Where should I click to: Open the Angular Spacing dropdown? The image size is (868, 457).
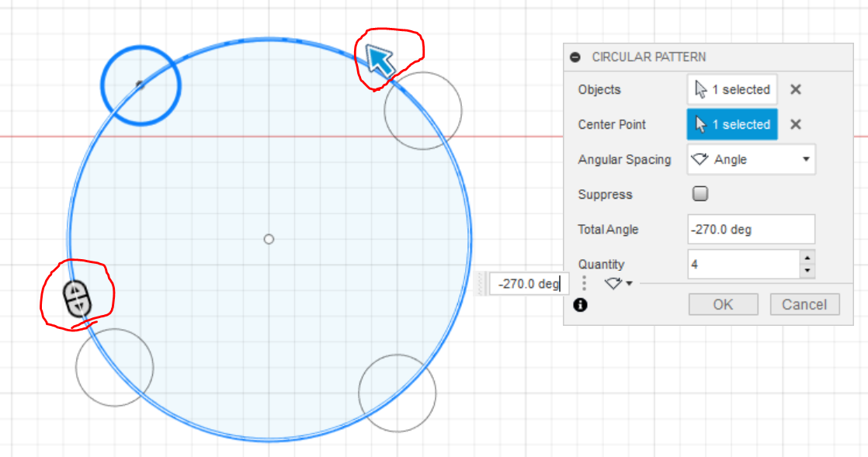click(x=752, y=159)
